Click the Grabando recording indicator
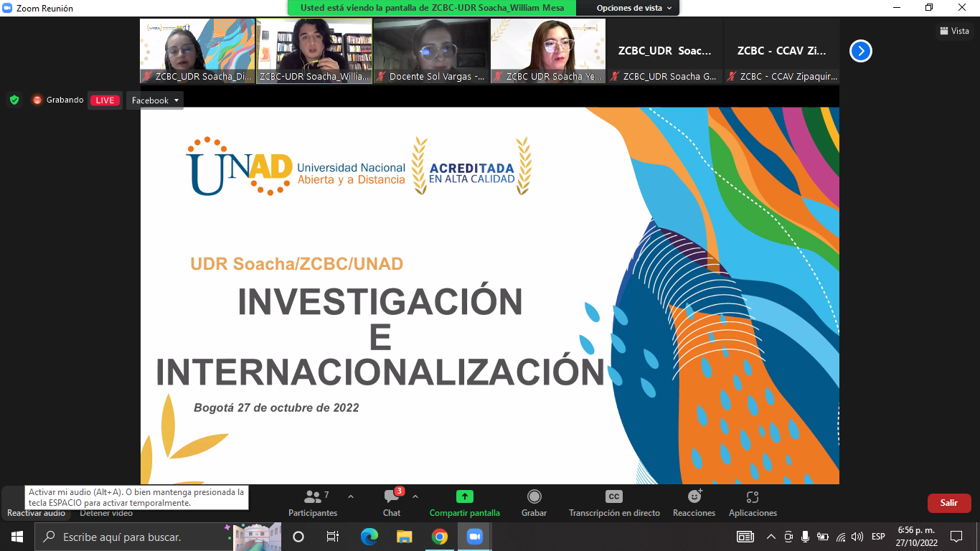980x551 pixels. click(57, 100)
